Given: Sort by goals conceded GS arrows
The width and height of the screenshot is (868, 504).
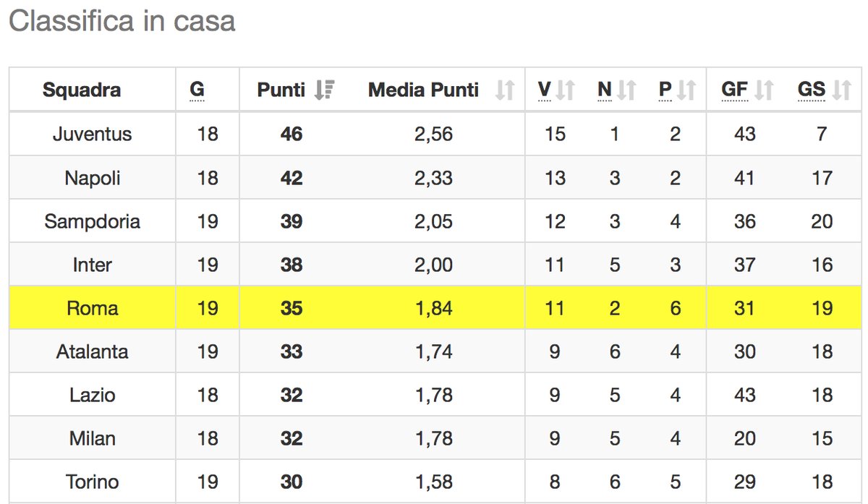Looking at the screenshot, I should tap(841, 90).
